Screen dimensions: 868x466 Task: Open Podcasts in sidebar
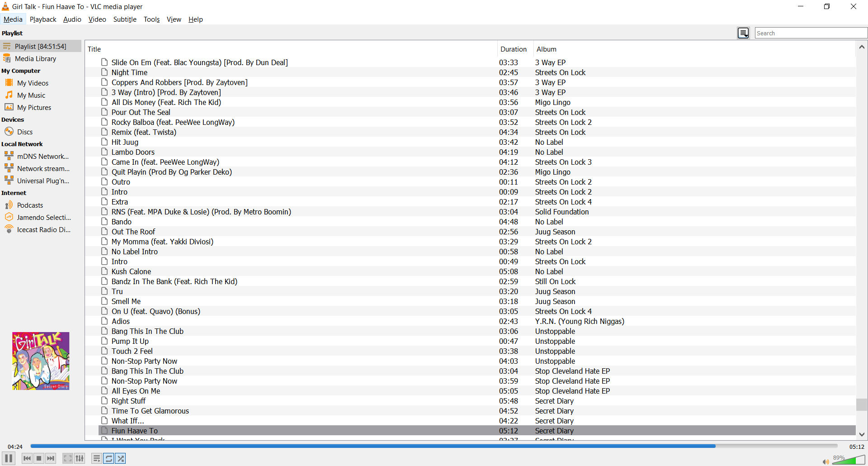pyautogui.click(x=41, y=205)
